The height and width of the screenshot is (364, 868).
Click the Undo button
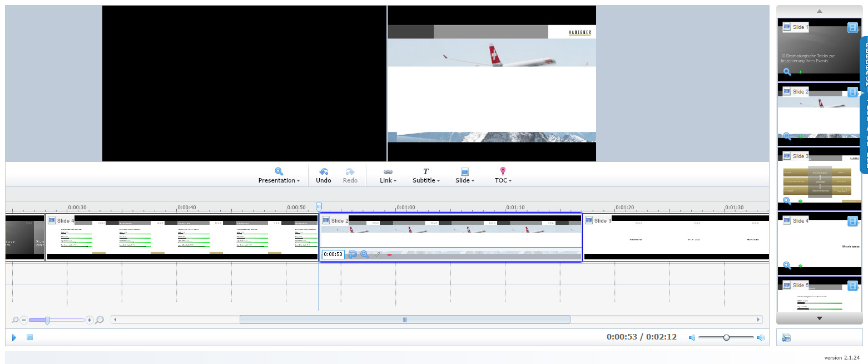[x=323, y=175]
